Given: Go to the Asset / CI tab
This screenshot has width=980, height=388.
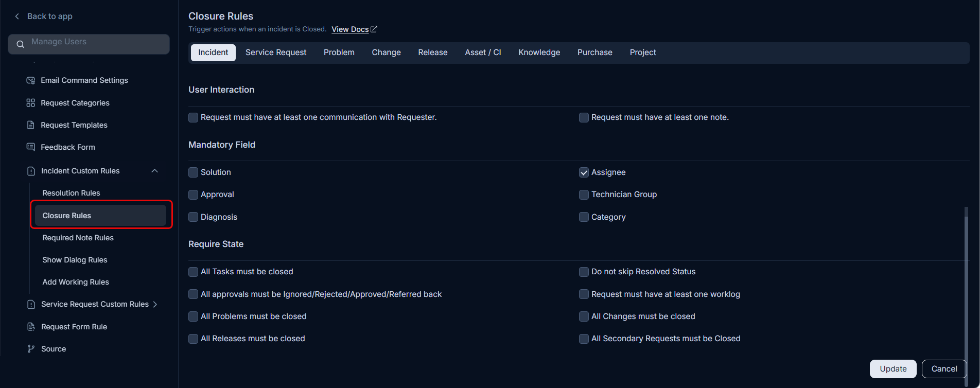Looking at the screenshot, I should [x=483, y=52].
